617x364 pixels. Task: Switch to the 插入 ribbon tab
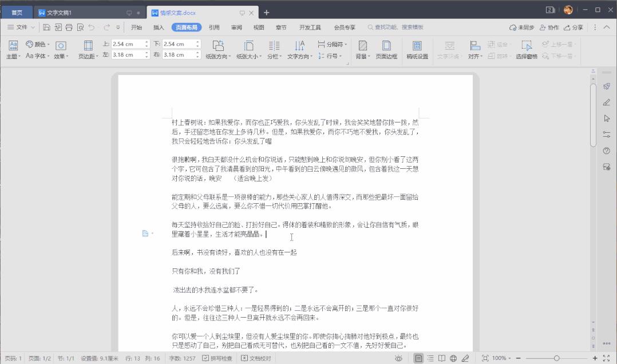158,26
